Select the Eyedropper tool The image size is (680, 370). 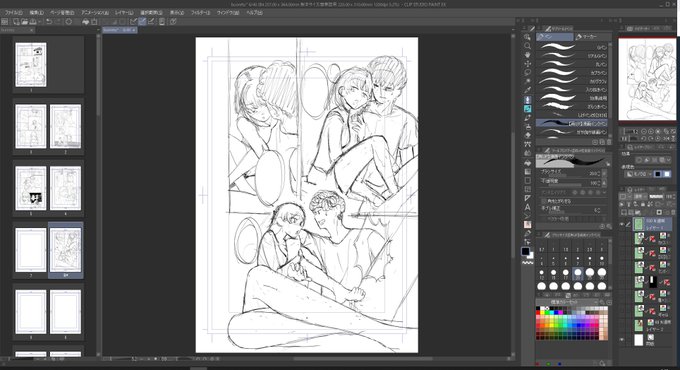[527, 90]
